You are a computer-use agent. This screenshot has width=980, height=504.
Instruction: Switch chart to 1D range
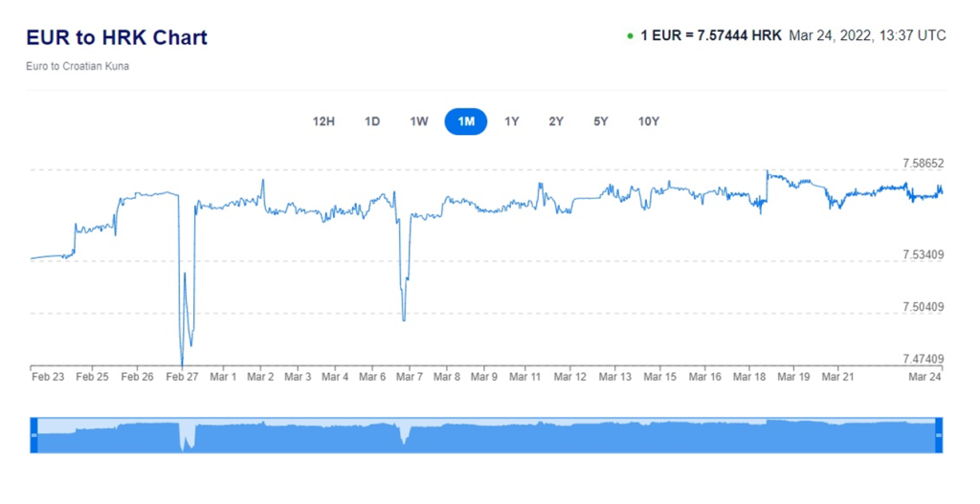coord(372,121)
